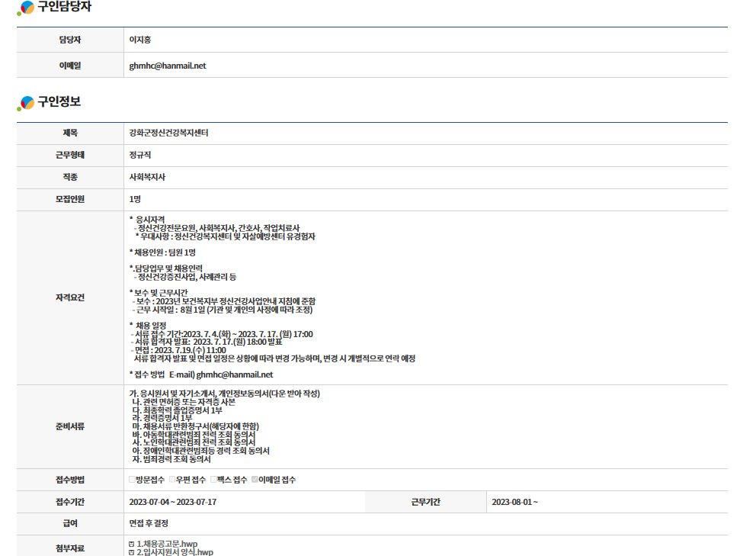Toggle the 이메일 접수 checkbox

(255, 480)
